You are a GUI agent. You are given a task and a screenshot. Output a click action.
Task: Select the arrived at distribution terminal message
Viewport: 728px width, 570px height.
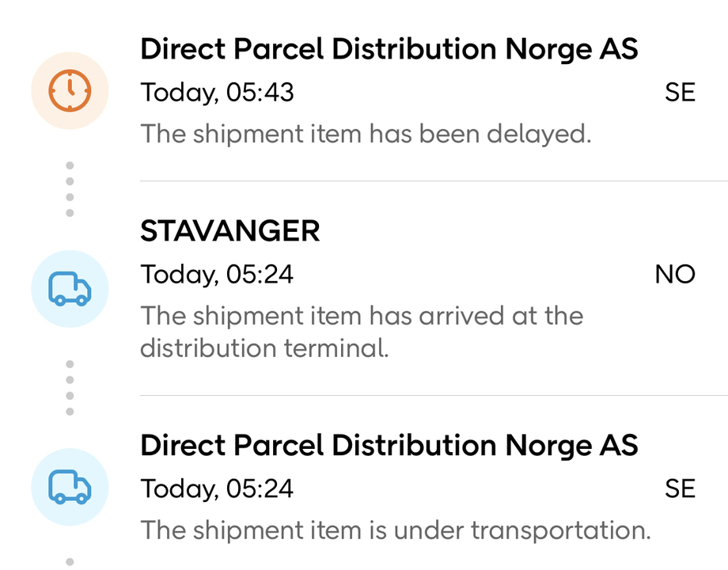(361, 332)
